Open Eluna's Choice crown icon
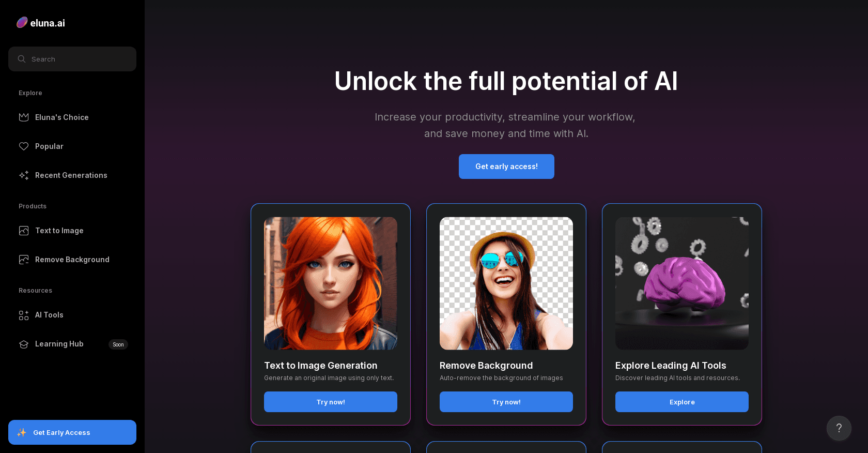This screenshot has width=868, height=453. pyautogui.click(x=24, y=117)
